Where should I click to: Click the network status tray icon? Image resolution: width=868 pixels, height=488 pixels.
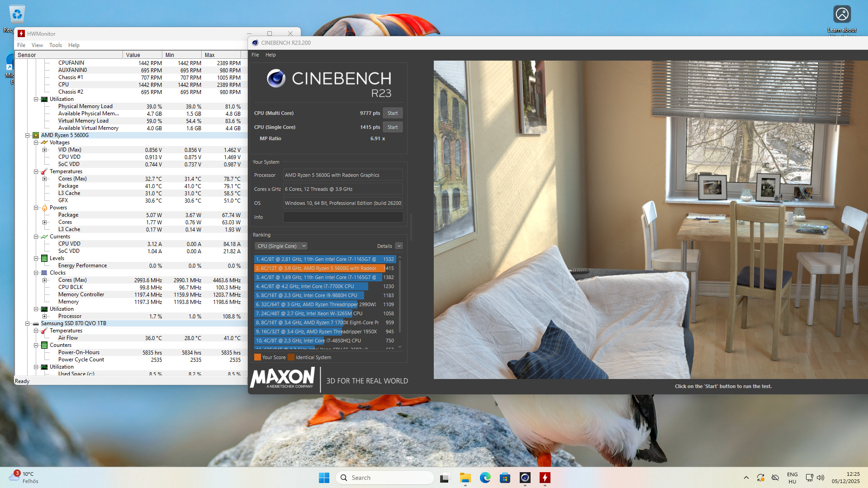809,478
